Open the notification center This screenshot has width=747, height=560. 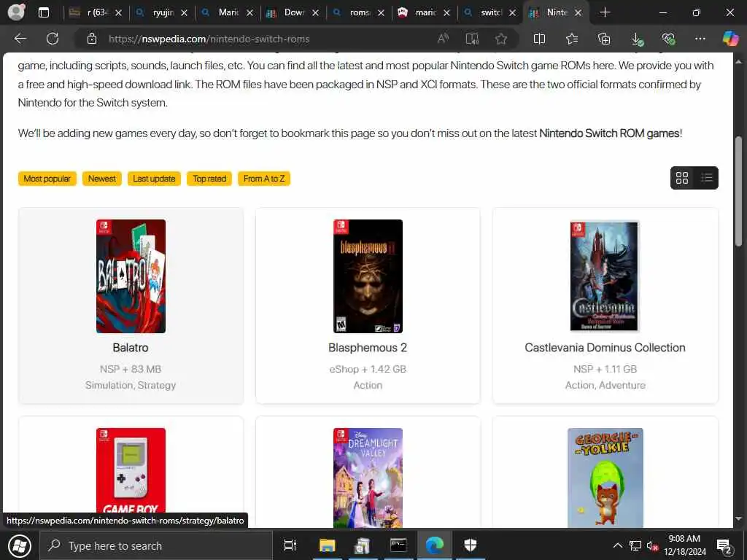tap(724, 545)
